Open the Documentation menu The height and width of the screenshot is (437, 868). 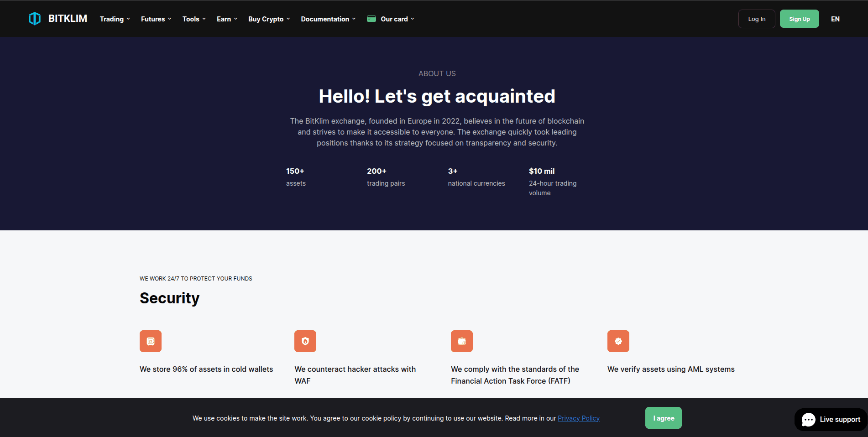pyautogui.click(x=328, y=19)
